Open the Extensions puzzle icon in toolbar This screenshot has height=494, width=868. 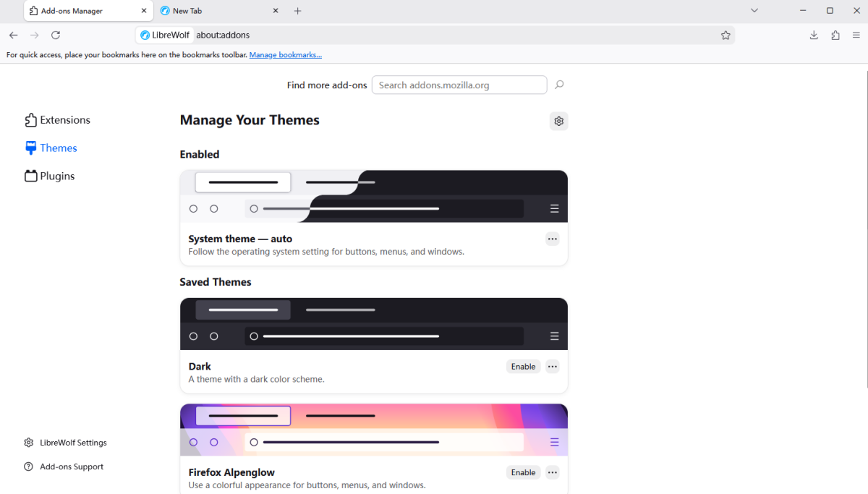tap(835, 35)
